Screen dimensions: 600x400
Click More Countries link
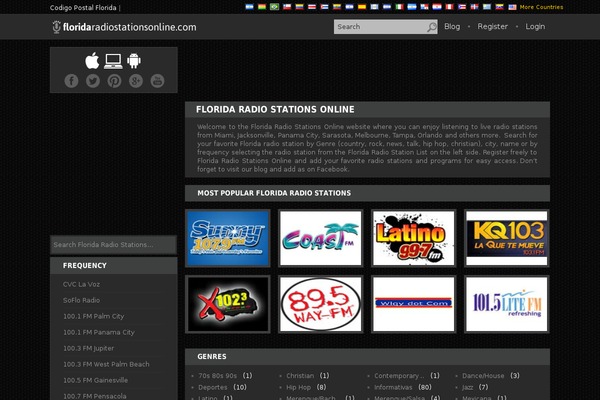coord(541,7)
